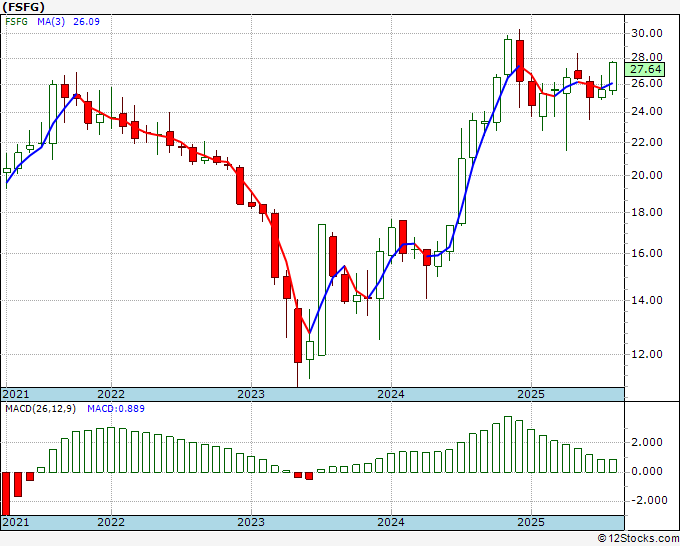Viewport: 680px width, 546px height.
Task: Click 2022 on the MACD timeline
Action: 111,522
